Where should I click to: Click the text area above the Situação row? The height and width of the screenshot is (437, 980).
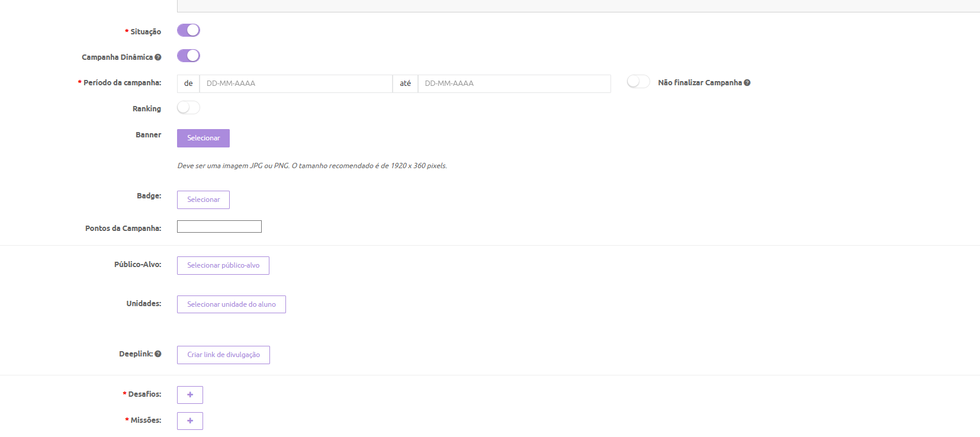578,5
